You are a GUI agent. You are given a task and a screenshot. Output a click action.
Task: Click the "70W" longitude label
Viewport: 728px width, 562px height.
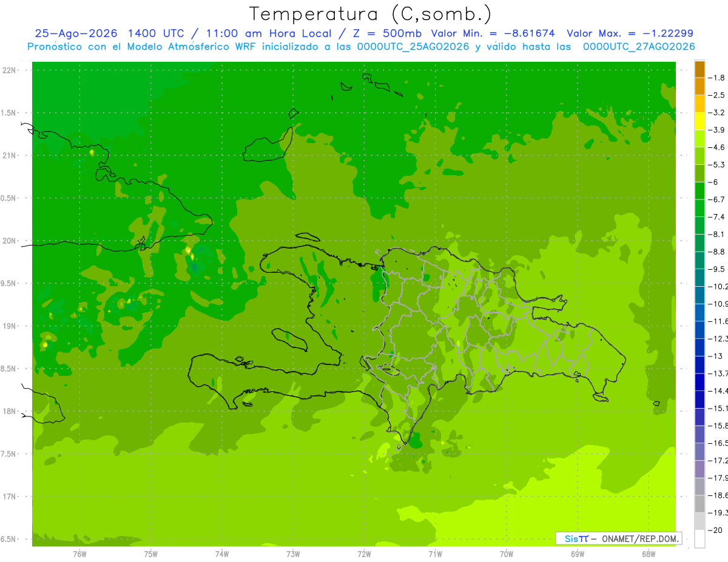[x=506, y=554]
